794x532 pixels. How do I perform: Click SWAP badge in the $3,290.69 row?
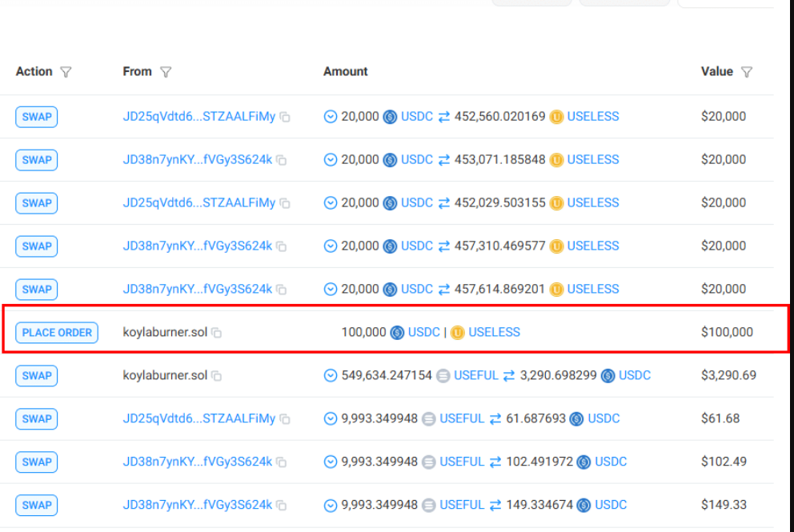tap(37, 375)
